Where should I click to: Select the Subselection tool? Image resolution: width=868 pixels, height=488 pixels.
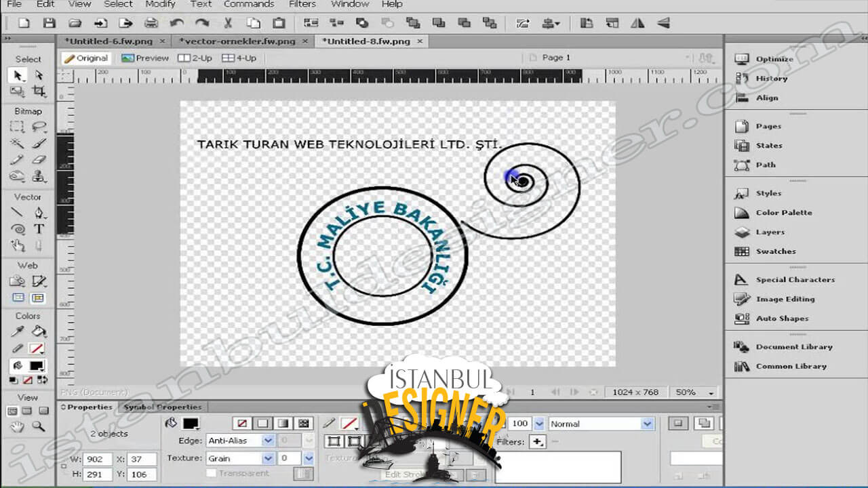pyautogui.click(x=39, y=75)
